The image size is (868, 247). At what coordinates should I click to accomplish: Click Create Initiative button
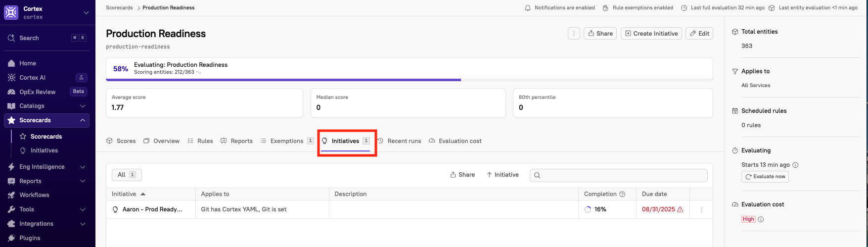point(651,34)
